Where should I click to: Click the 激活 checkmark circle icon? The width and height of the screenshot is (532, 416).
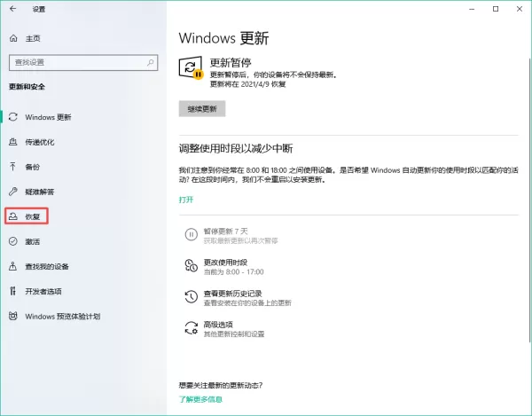click(x=13, y=241)
